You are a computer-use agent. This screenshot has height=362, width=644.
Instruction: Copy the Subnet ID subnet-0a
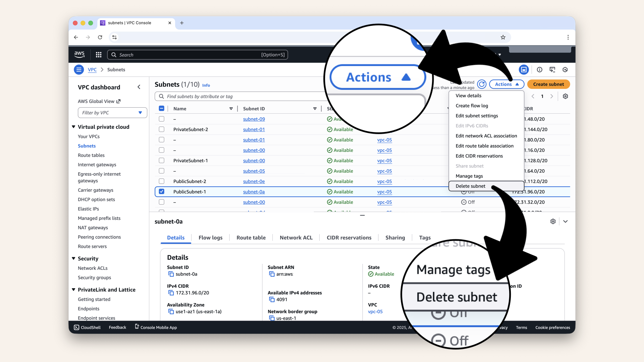(x=171, y=274)
